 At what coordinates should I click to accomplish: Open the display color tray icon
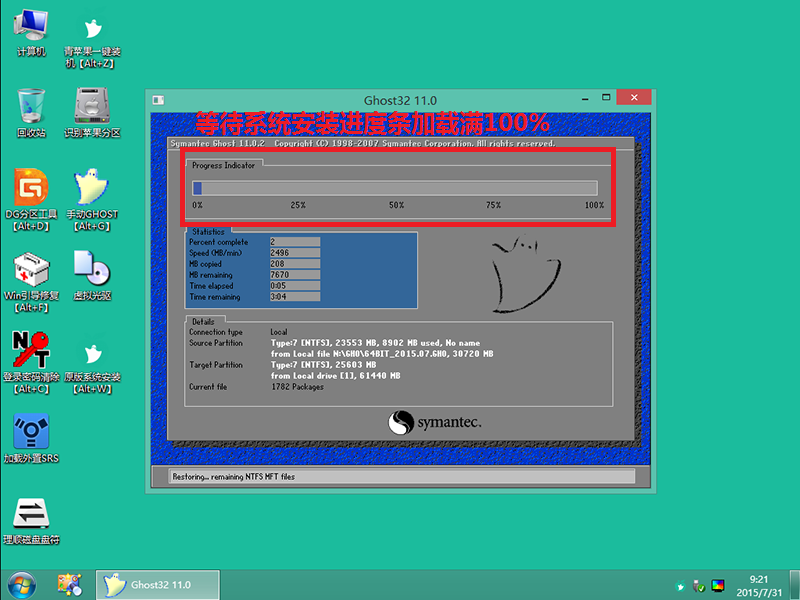pos(717,587)
